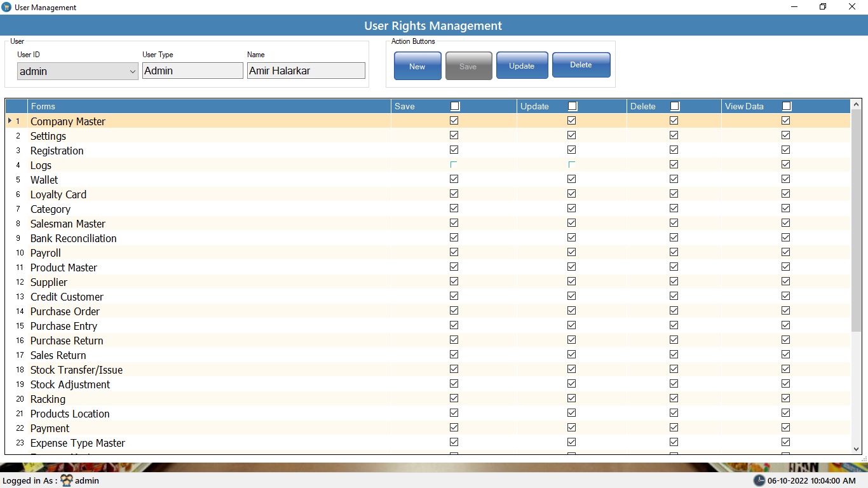Uncheck Delete permission for Payroll
This screenshot has height=488, width=868.
tap(674, 252)
